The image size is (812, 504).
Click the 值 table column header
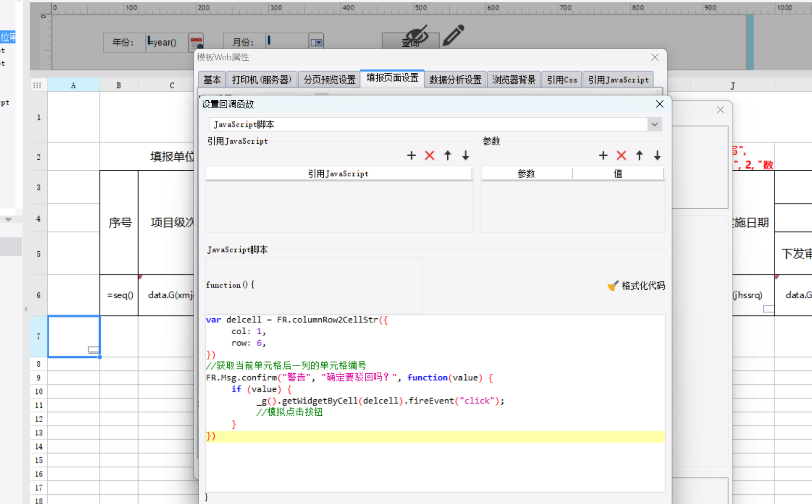(x=618, y=174)
